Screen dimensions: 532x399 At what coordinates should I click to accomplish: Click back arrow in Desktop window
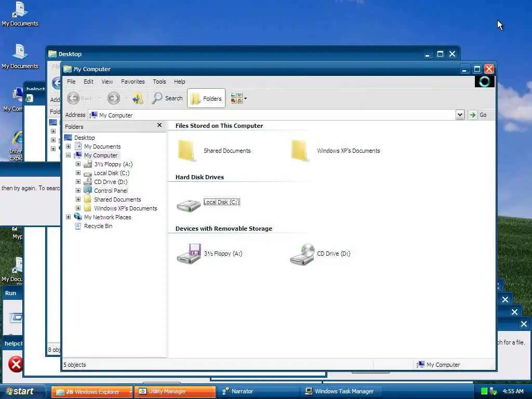pos(56,83)
